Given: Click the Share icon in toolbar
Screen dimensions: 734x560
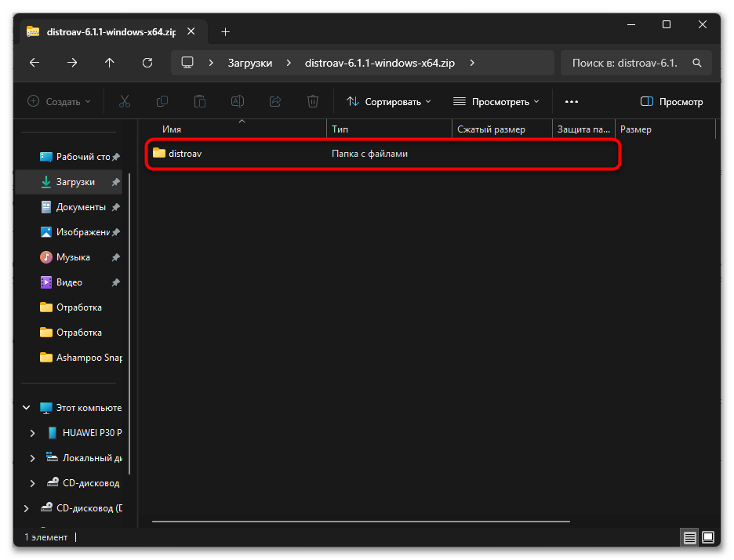Looking at the screenshot, I should coord(275,101).
